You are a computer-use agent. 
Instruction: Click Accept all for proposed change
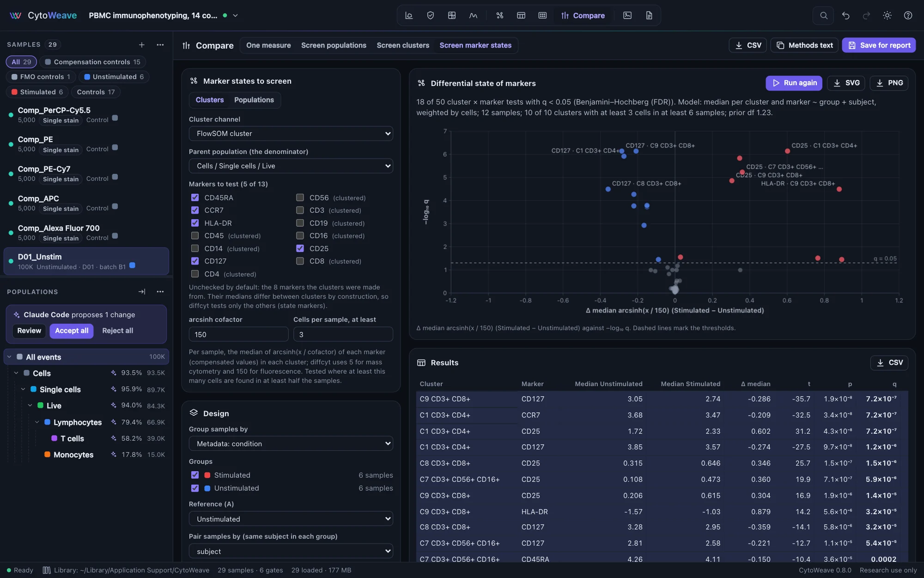pos(72,331)
